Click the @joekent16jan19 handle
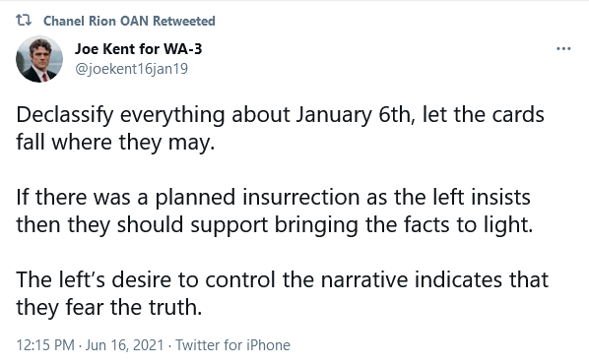 (131, 69)
